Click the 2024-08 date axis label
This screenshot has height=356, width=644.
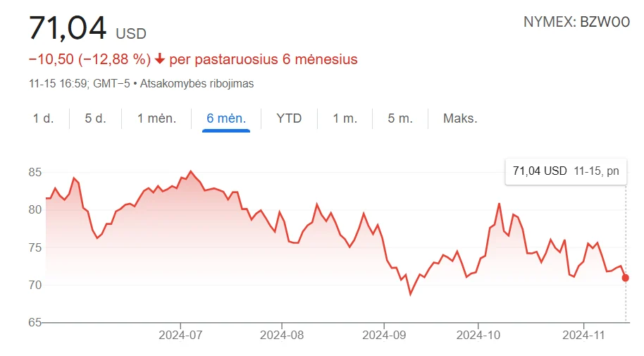tap(282, 335)
